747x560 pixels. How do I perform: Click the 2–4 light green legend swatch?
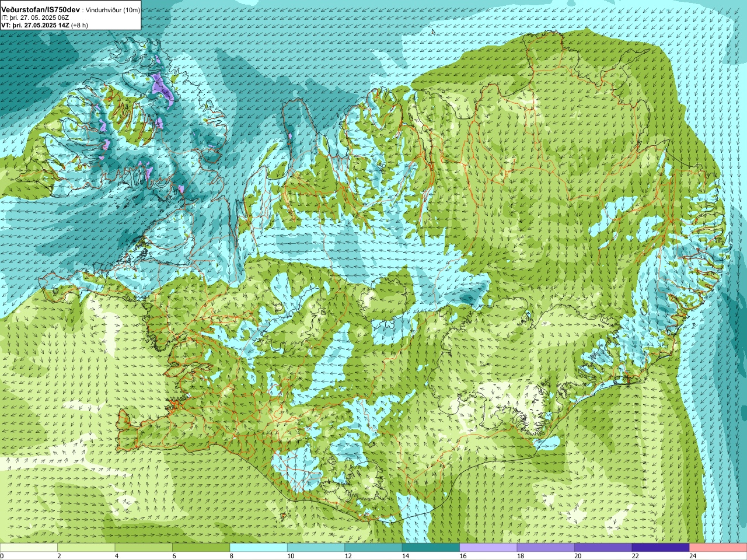click(86, 548)
